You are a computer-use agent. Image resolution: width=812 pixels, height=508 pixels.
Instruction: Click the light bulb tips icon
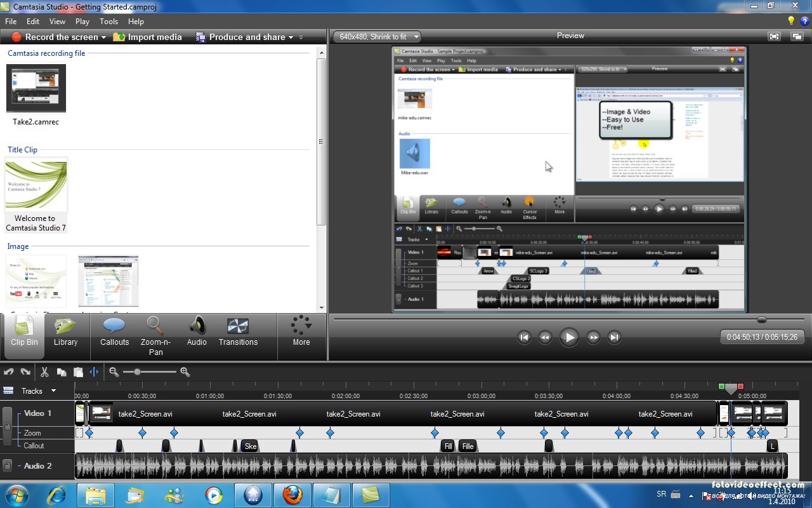pyautogui.click(x=790, y=21)
